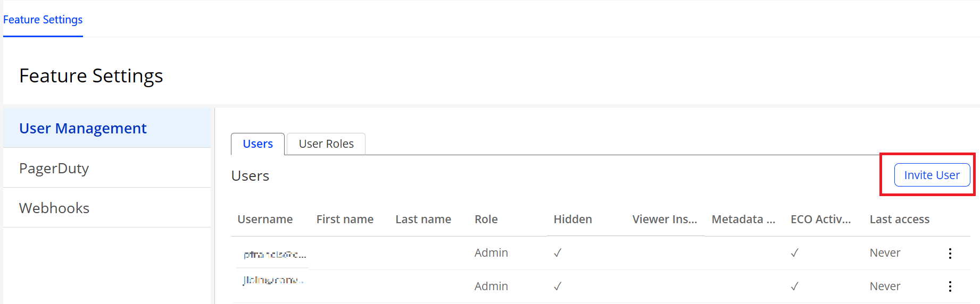Click the Hidden checkmark in the second row
The width and height of the screenshot is (980, 304).
[x=558, y=286]
